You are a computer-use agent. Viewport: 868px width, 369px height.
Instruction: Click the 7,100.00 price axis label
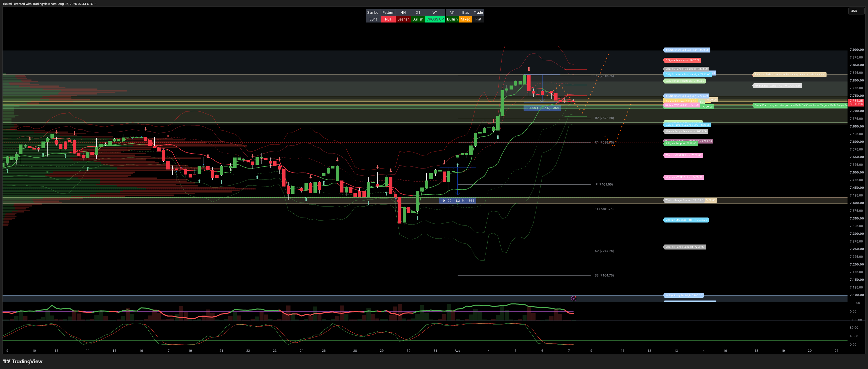pyautogui.click(x=857, y=295)
